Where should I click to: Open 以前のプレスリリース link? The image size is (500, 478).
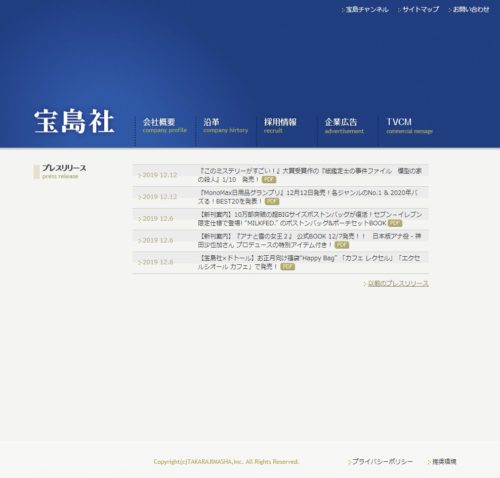pos(398,284)
